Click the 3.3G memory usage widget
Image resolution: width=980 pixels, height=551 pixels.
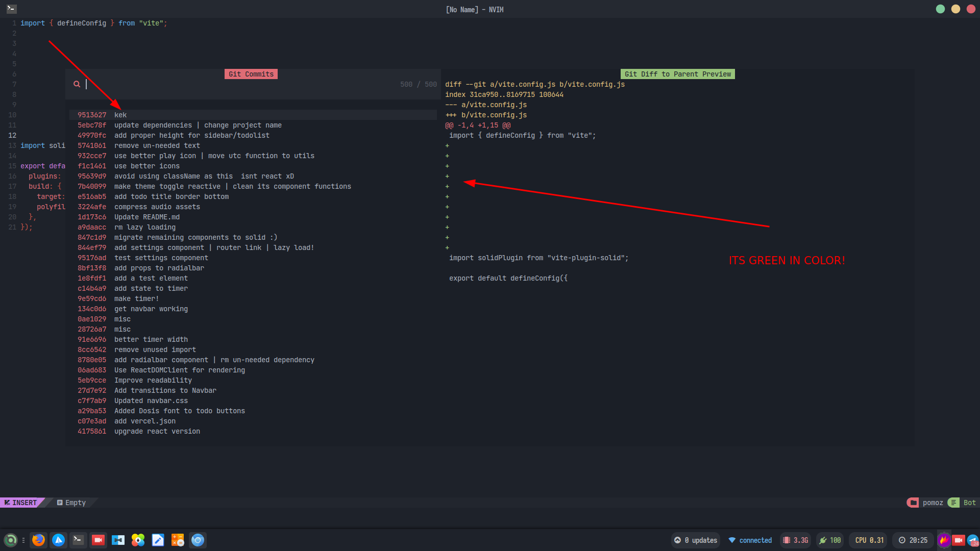[x=796, y=540]
